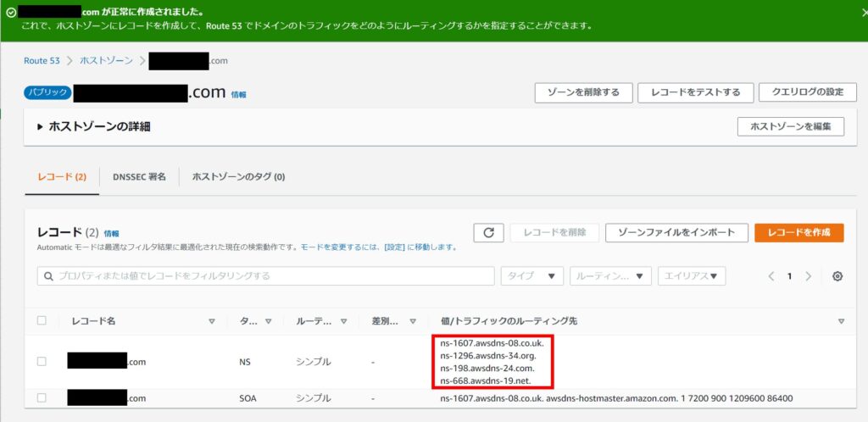
Task: Expand ホストゾーンの詳細 section
Action: [40, 126]
